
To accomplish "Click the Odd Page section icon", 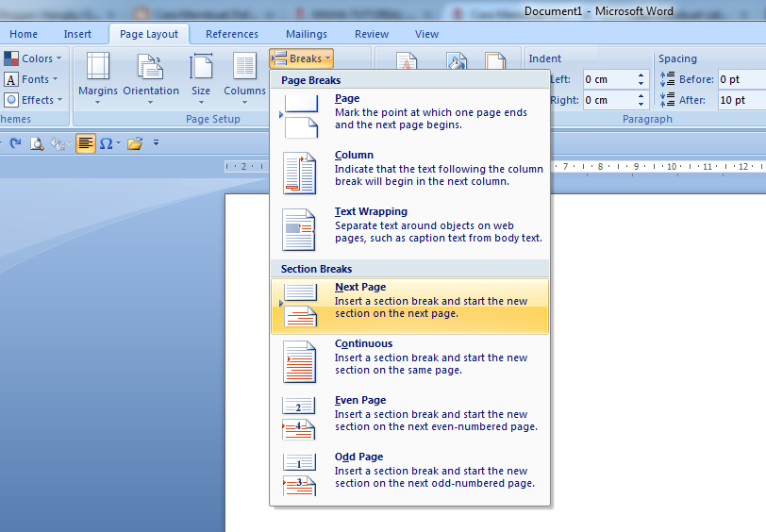I will (299, 474).
